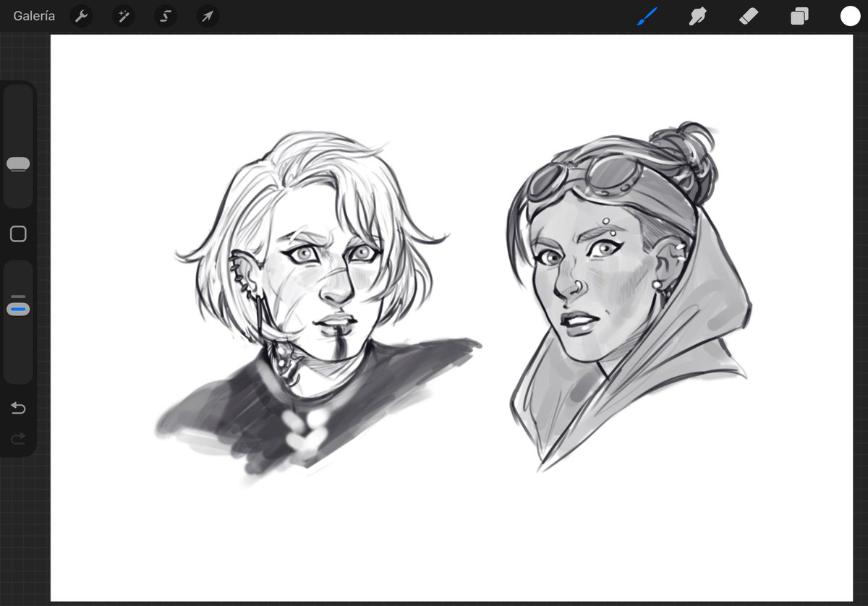Viewport: 868px width, 606px height.
Task: Select the Brush tool
Action: click(646, 16)
